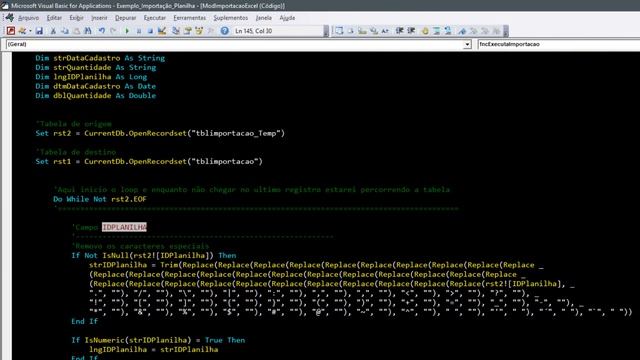Open the Arquivo menu
This screenshot has width=640, height=360.
tap(29, 18)
